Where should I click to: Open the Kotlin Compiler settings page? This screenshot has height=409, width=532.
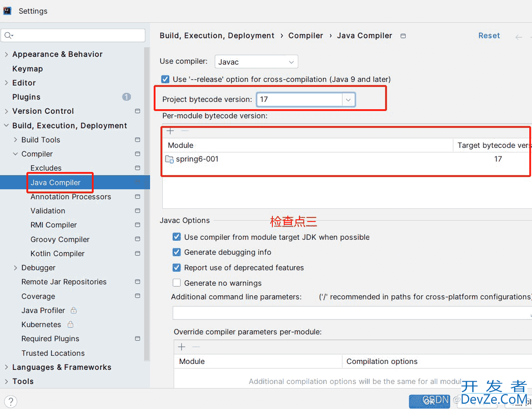pyautogui.click(x=57, y=253)
